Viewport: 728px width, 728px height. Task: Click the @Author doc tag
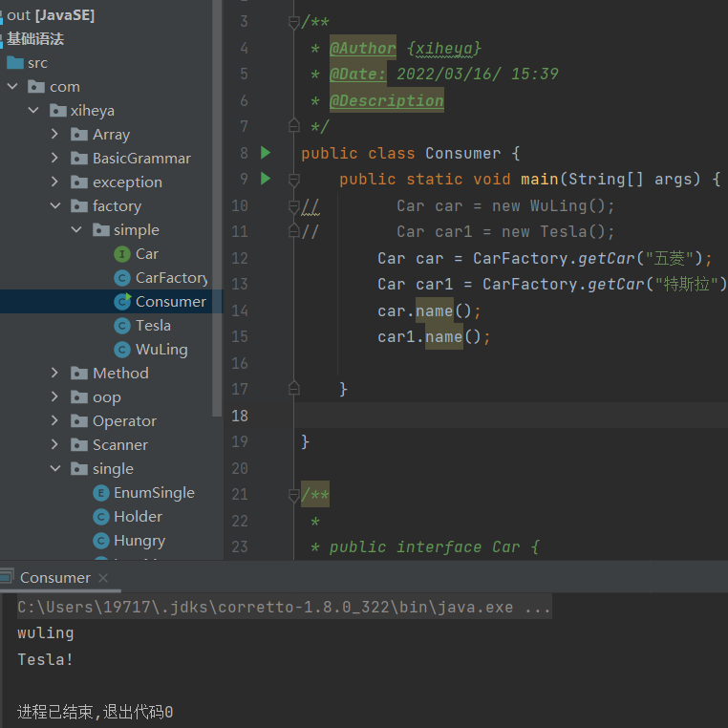pos(363,48)
